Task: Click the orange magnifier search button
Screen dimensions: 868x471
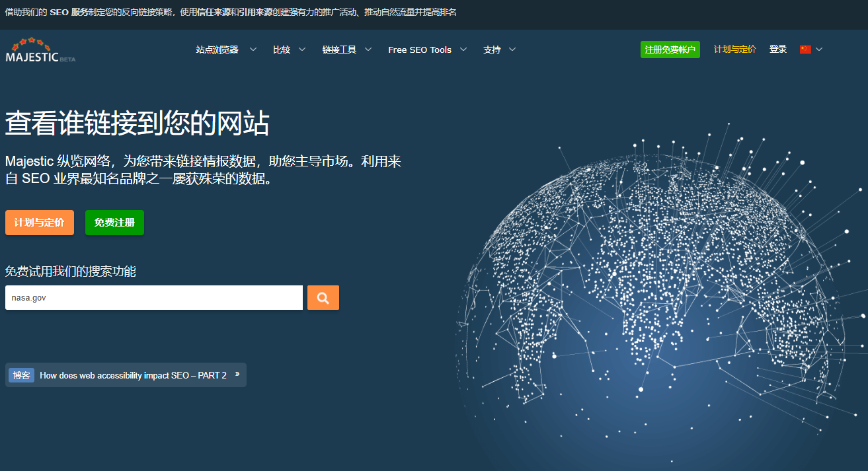Action: point(323,298)
